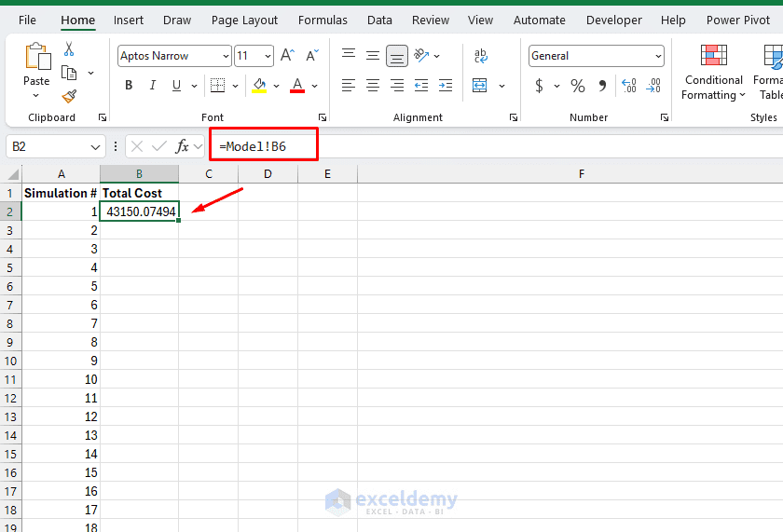Click Select All corner triangle
Image resolution: width=783 pixels, height=532 pixels.
point(13,174)
